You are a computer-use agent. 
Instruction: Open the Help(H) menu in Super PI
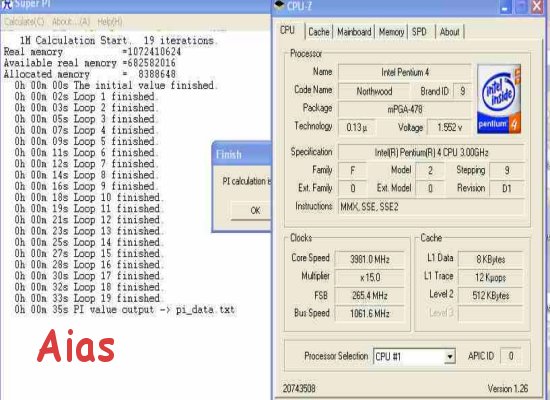(110, 22)
